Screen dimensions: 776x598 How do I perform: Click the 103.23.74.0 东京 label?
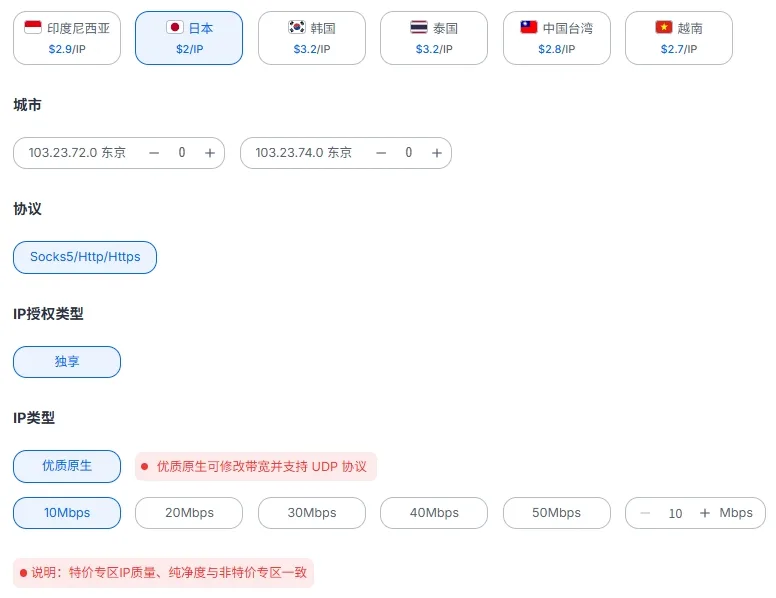click(303, 152)
